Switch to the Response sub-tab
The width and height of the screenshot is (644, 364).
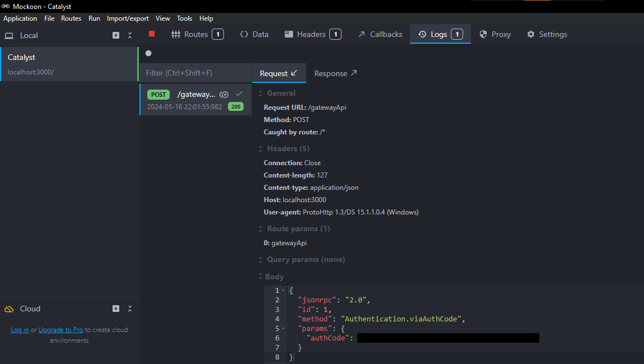pyautogui.click(x=335, y=73)
